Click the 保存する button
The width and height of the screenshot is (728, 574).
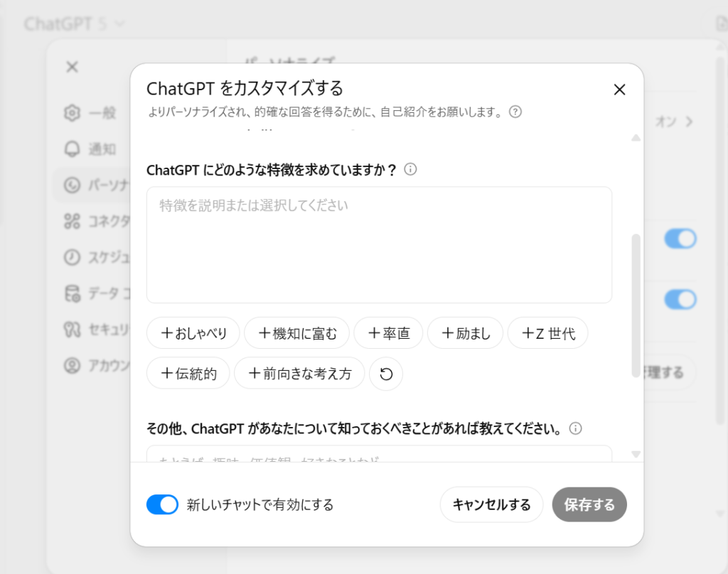click(x=589, y=504)
